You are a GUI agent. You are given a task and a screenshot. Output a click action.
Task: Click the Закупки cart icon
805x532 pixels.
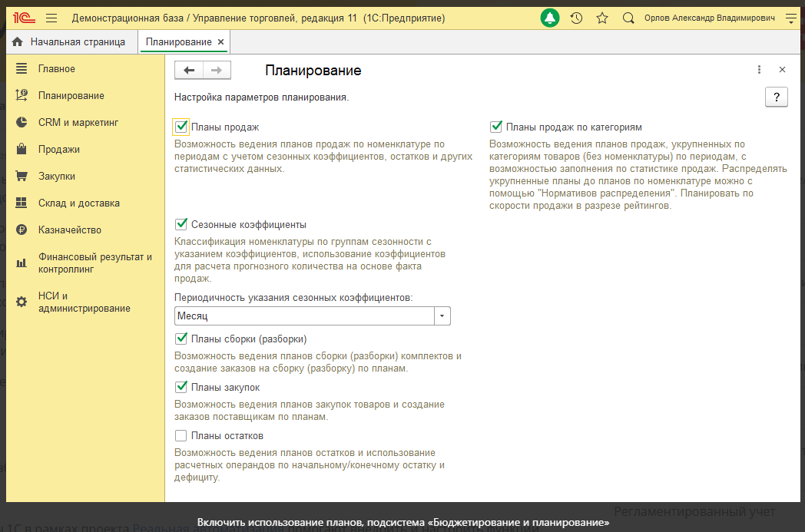click(21, 176)
